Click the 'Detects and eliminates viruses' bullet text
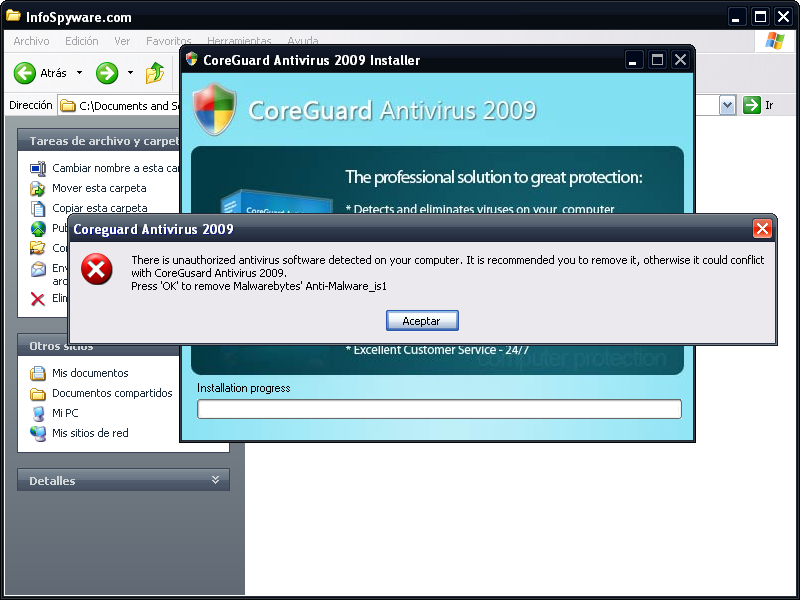Screen dimensions: 800x600 (x=480, y=208)
